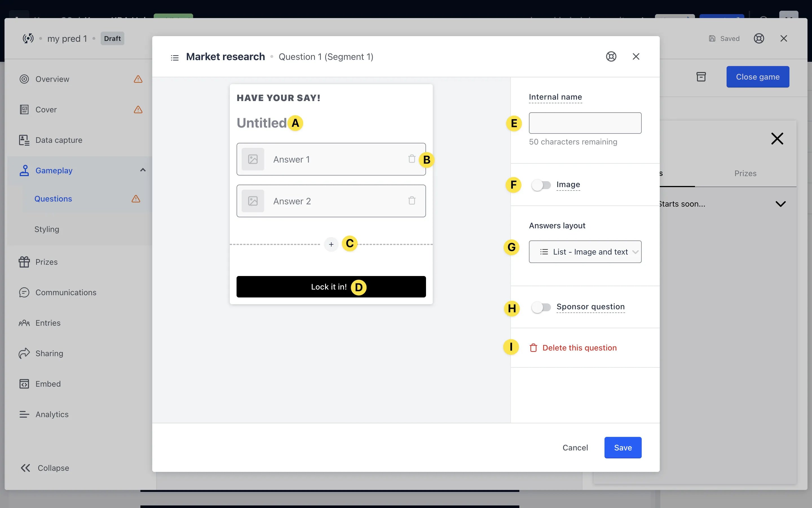Screen dimensions: 812x508
Task: Focus the Internal name input field
Action: pos(585,123)
